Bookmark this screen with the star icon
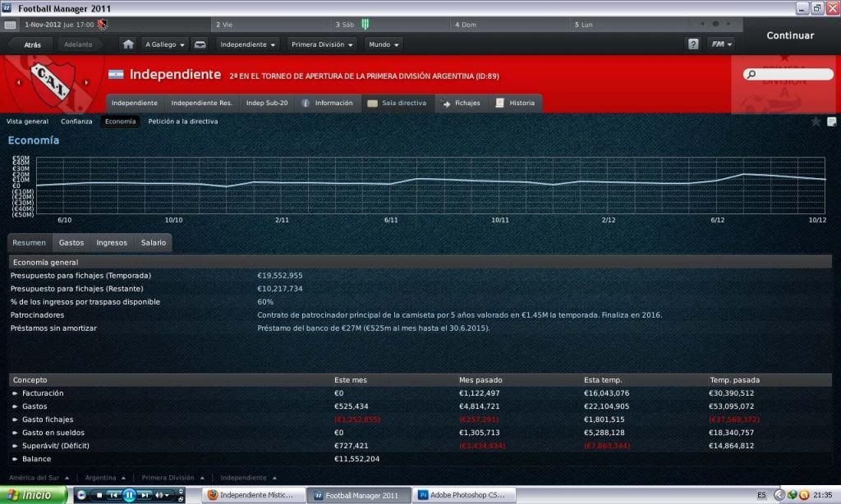 [x=816, y=121]
